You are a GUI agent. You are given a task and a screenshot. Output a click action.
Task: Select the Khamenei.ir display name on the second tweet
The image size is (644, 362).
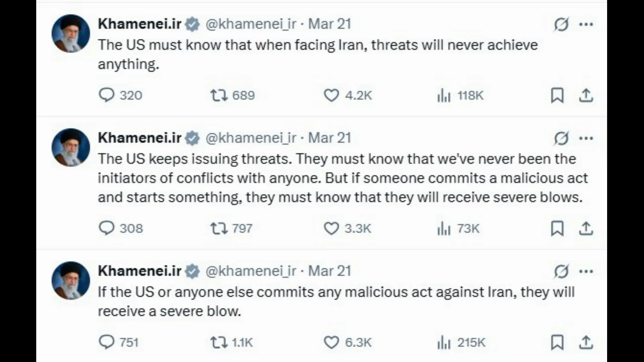139,137
